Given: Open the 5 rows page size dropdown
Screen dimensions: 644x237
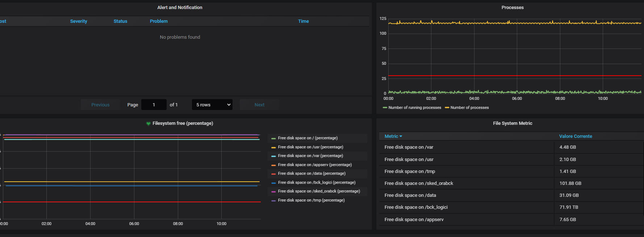Looking at the screenshot, I should point(212,105).
